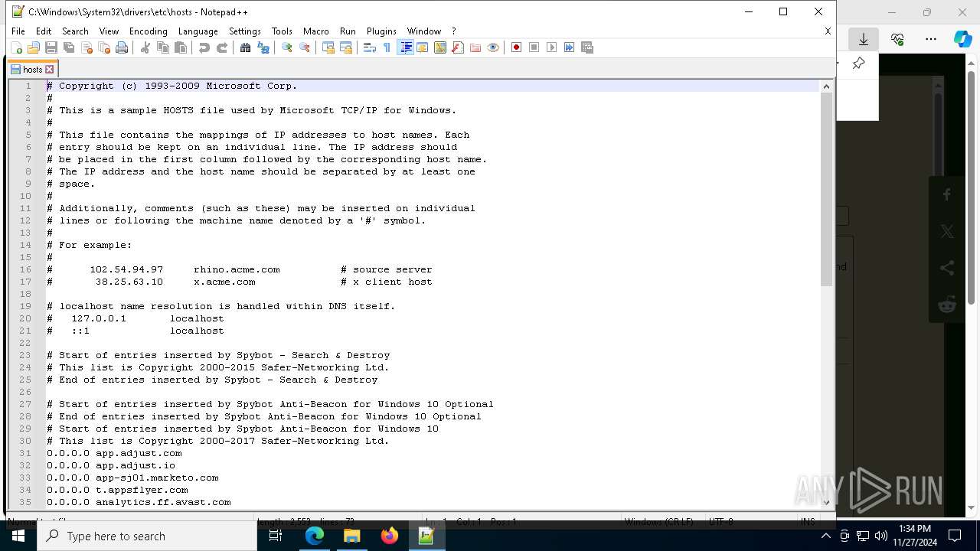The image size is (980, 551).
Task: Open File Explorer from taskbar
Action: coord(351,536)
